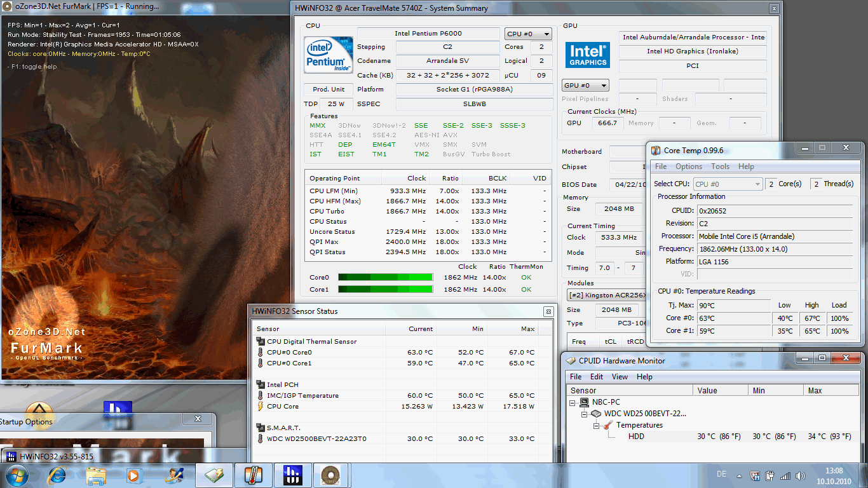This screenshot has width=868, height=488.
Task: Click thermometer icon beside IMC/IGP Temperature
Action: 261,395
